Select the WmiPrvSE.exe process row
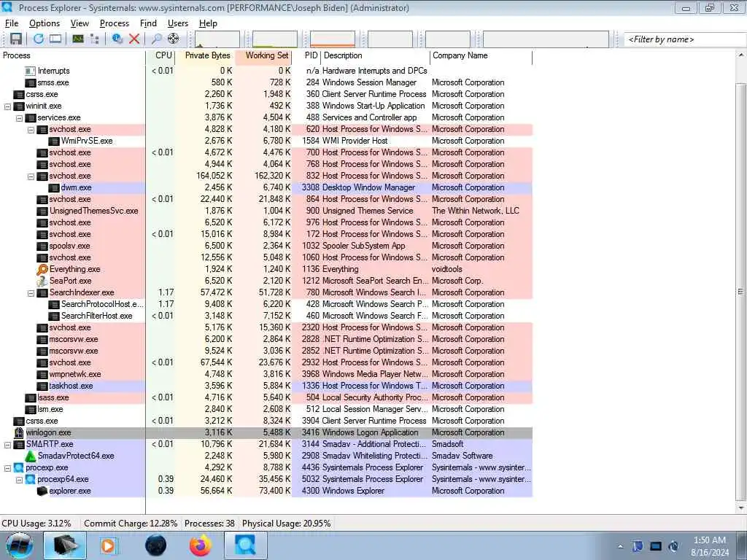 click(x=266, y=141)
